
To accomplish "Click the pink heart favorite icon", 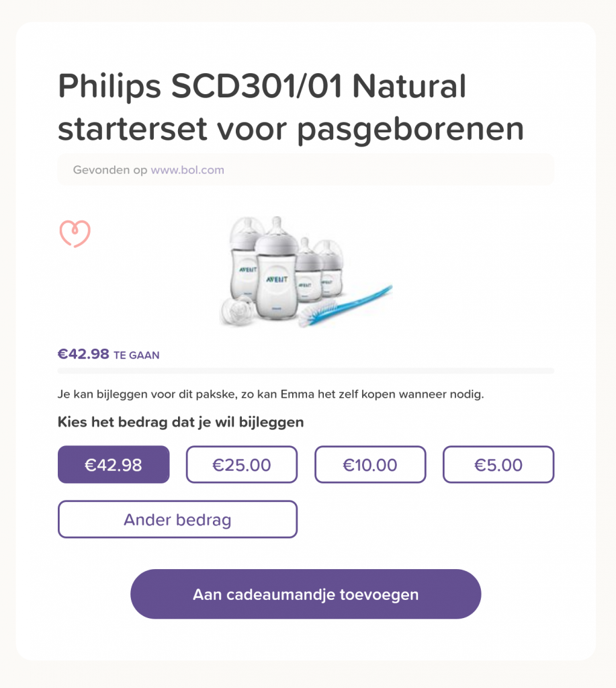I will coord(75,233).
